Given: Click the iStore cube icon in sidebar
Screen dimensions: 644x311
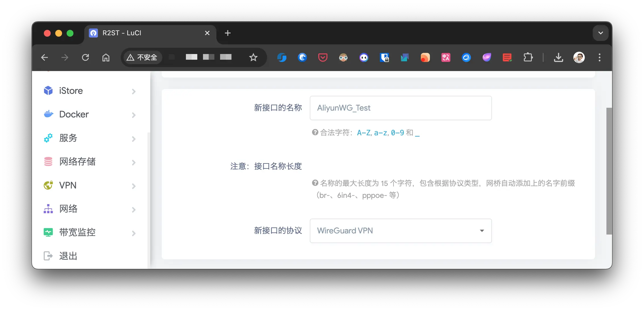Looking at the screenshot, I should pyautogui.click(x=48, y=91).
